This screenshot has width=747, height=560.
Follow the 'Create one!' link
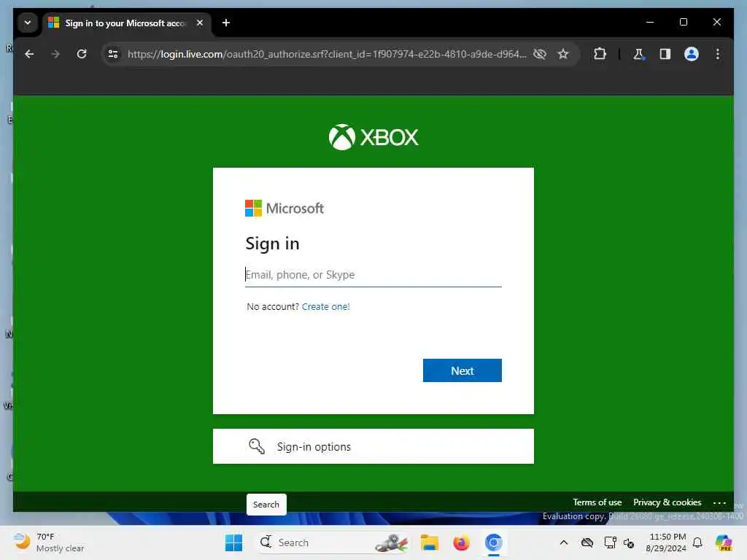(326, 307)
